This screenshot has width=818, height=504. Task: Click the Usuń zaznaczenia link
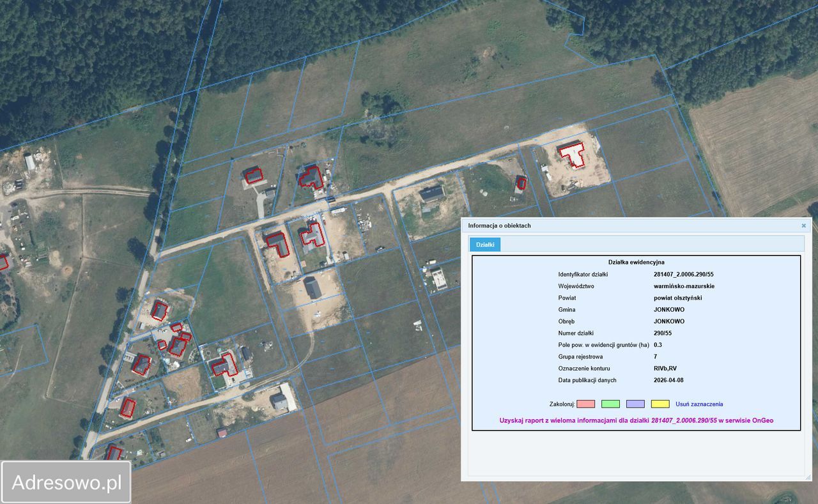699,404
